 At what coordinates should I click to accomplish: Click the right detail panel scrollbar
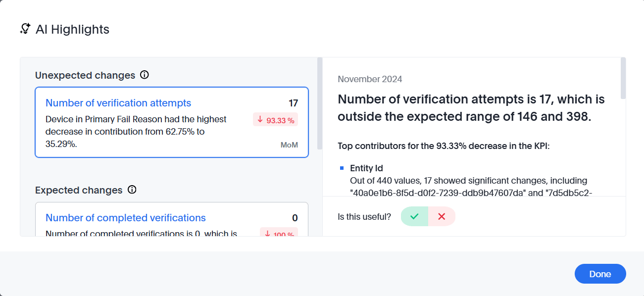coord(623,78)
